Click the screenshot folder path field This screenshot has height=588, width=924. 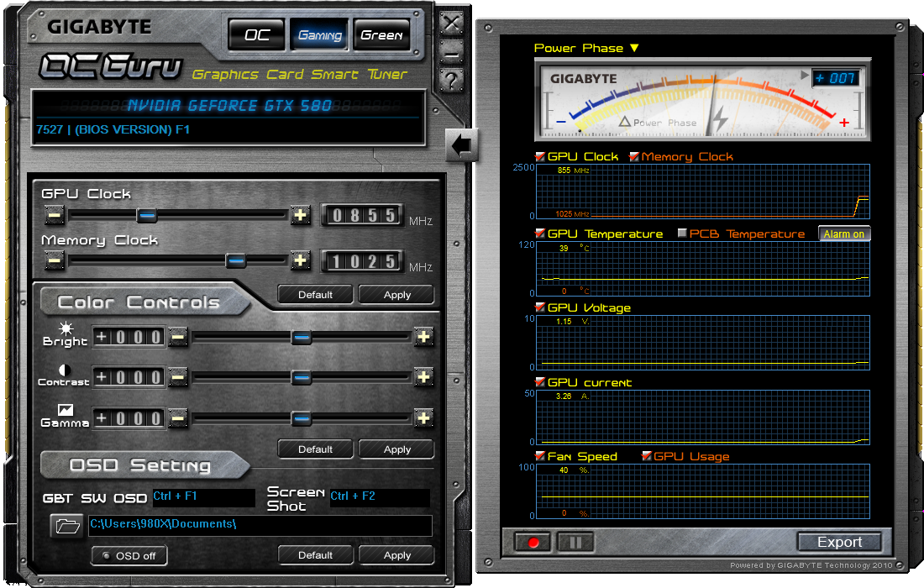260,526
